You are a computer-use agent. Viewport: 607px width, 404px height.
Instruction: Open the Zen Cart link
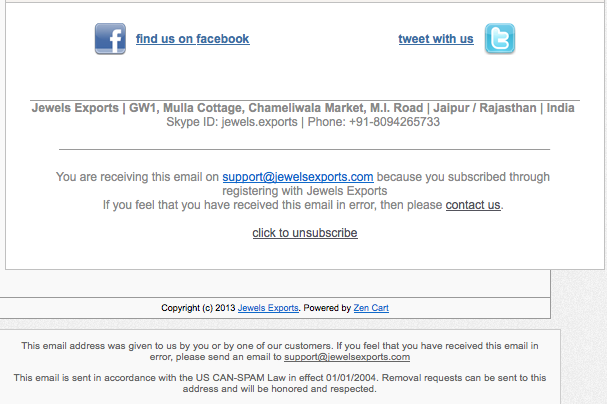pyautogui.click(x=371, y=308)
